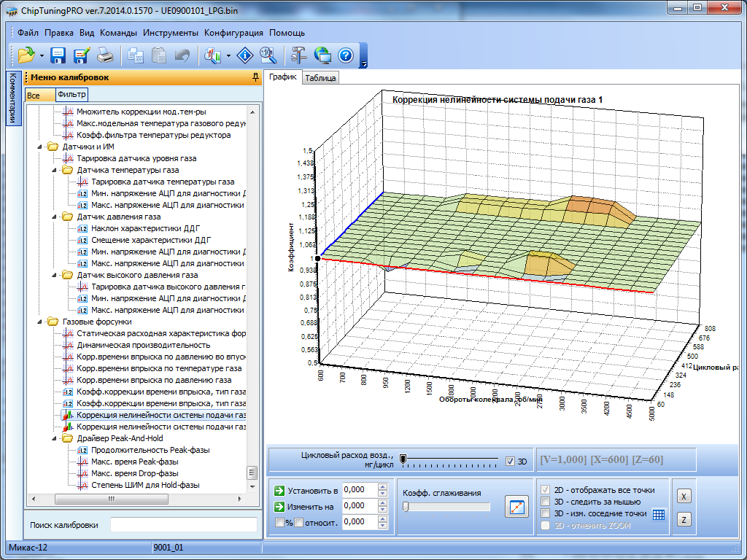Click the 'X' axis button

684,496
